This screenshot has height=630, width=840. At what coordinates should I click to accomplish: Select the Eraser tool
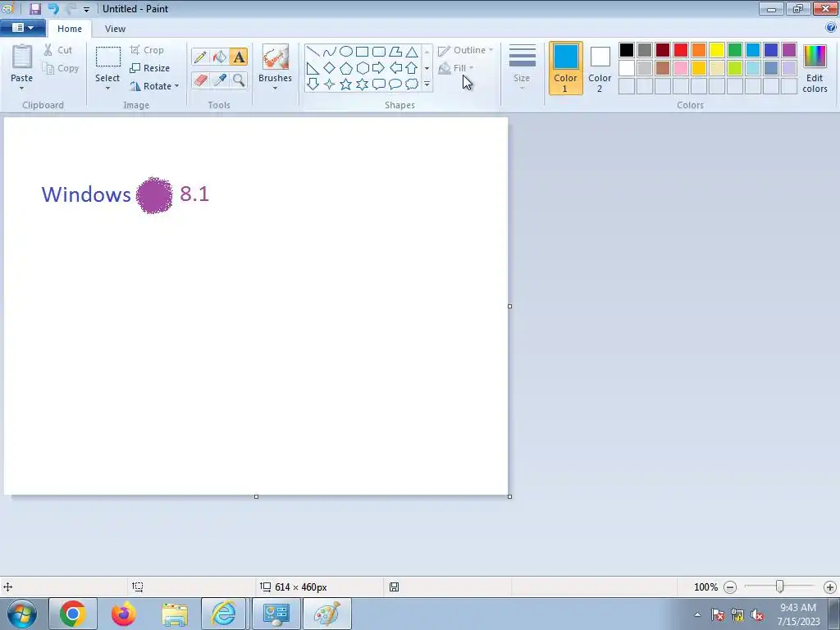(x=200, y=80)
